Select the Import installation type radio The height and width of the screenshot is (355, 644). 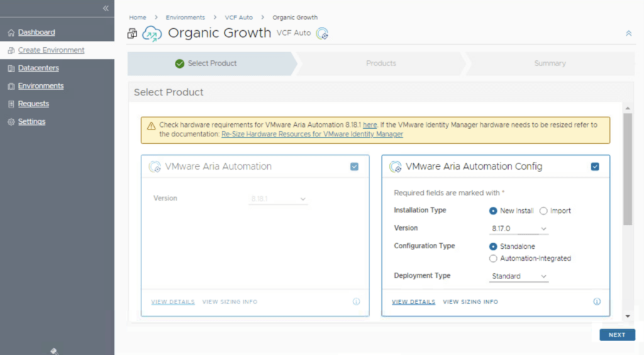pos(543,211)
